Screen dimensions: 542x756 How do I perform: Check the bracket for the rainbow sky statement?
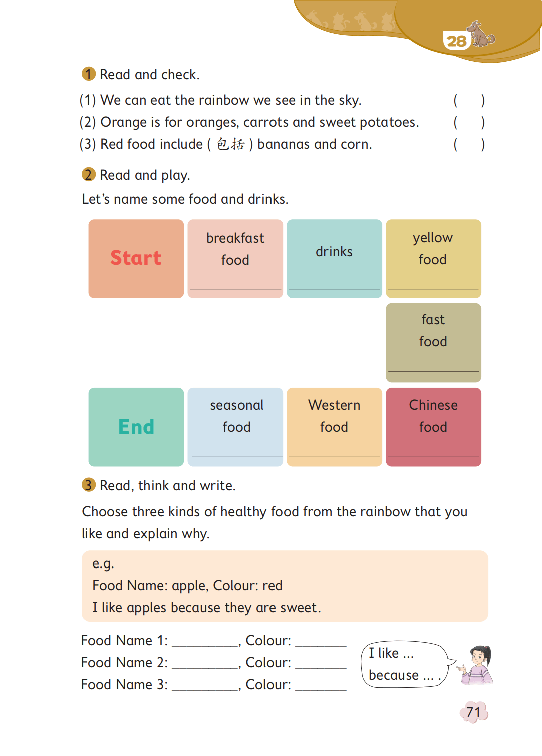(469, 100)
